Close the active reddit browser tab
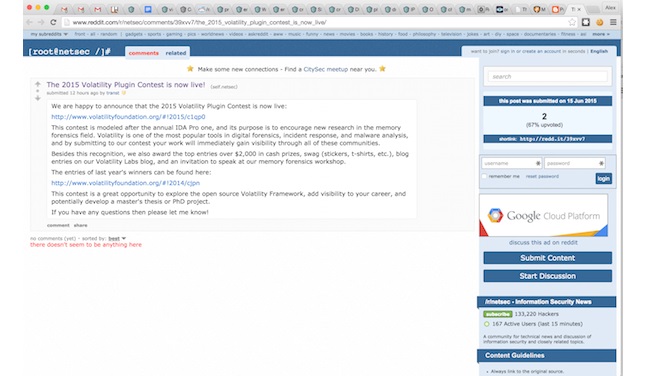This screenshot has height=376, width=650. [579, 9]
